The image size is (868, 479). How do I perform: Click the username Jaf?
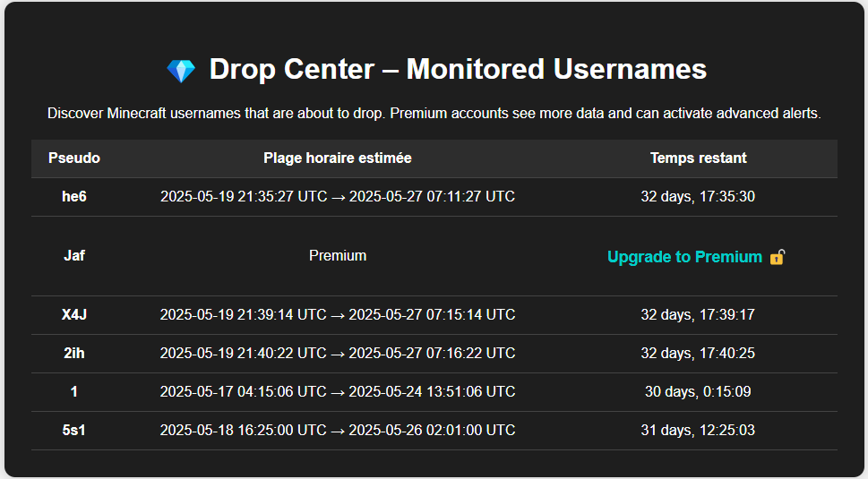click(x=74, y=255)
